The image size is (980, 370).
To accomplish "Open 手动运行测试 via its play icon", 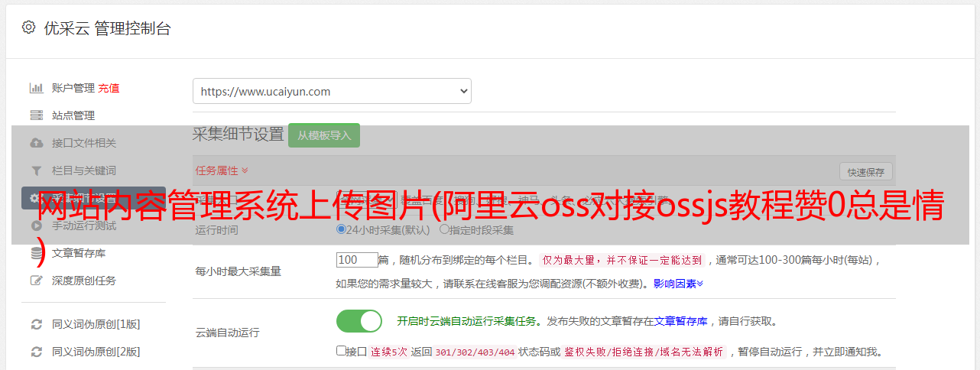I will pos(36,226).
